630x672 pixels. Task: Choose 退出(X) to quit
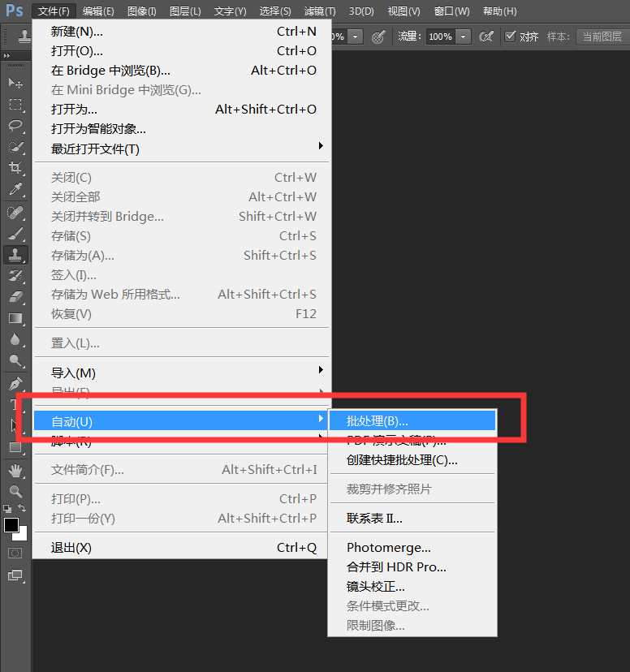(x=180, y=547)
